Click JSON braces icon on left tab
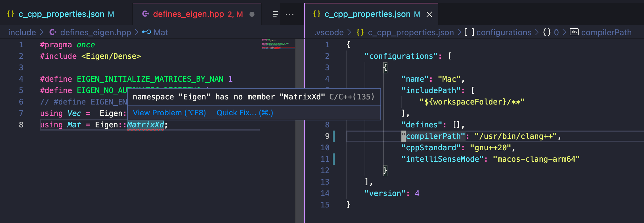 point(11,14)
